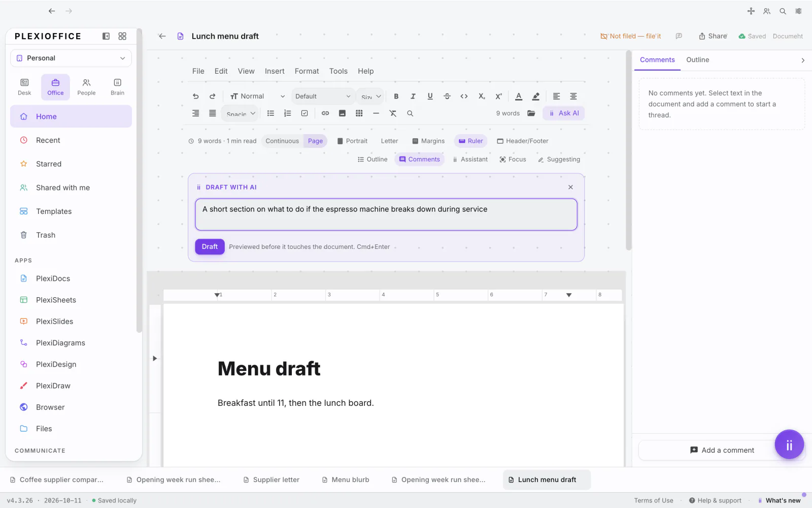Open the Default font dropdown

323,96
